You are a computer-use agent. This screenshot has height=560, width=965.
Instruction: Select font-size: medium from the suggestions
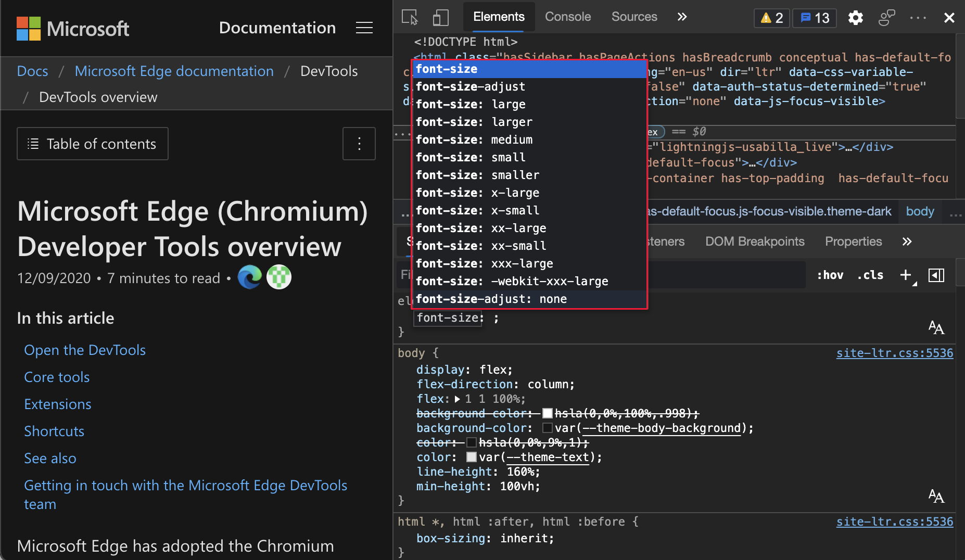[475, 139]
